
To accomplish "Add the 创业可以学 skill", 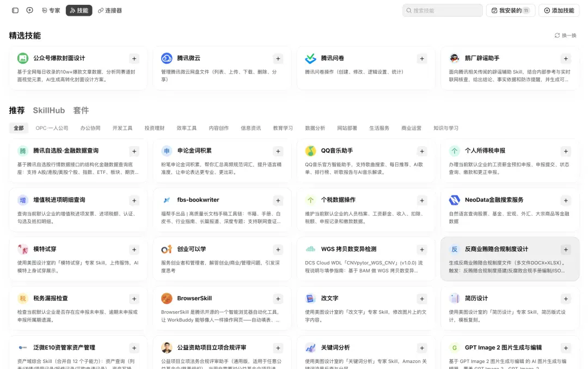I will click(278, 250).
